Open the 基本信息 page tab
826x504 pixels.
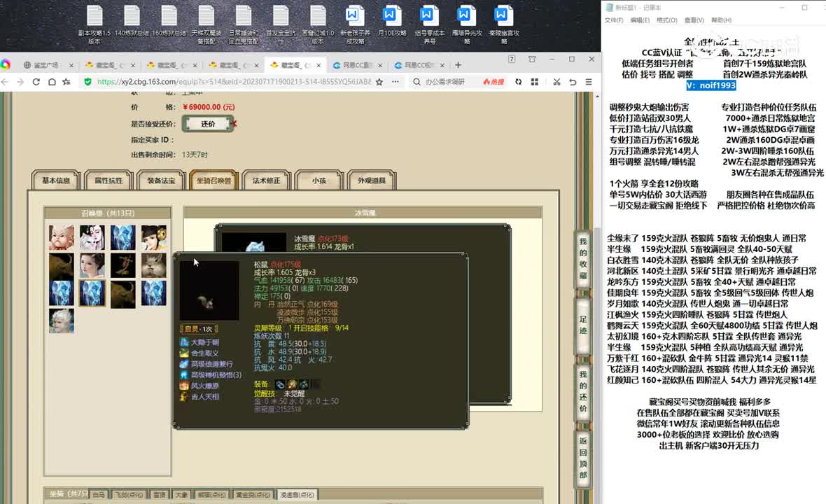tap(56, 180)
